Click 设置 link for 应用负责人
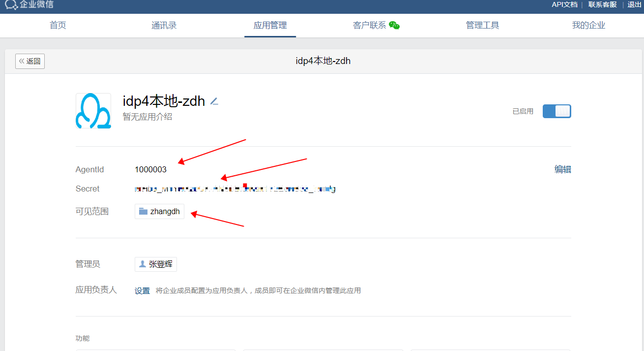The image size is (644, 351). [x=142, y=290]
